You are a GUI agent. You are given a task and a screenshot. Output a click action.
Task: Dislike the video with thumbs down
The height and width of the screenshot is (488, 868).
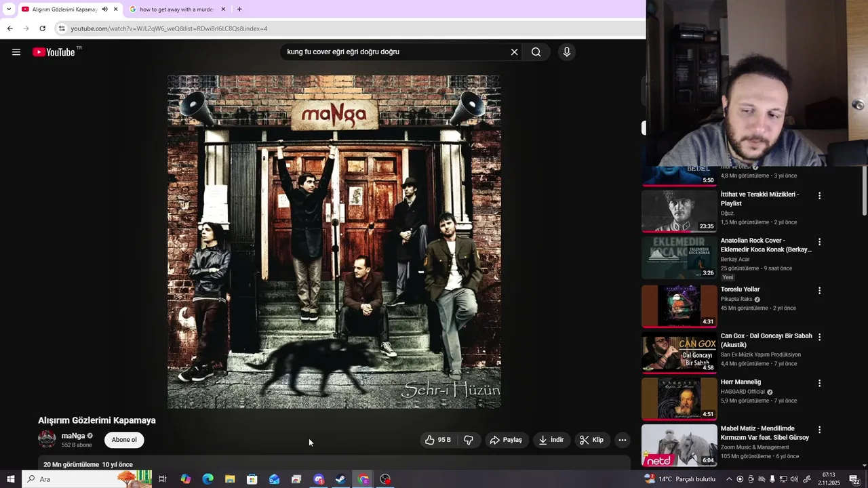tap(469, 440)
